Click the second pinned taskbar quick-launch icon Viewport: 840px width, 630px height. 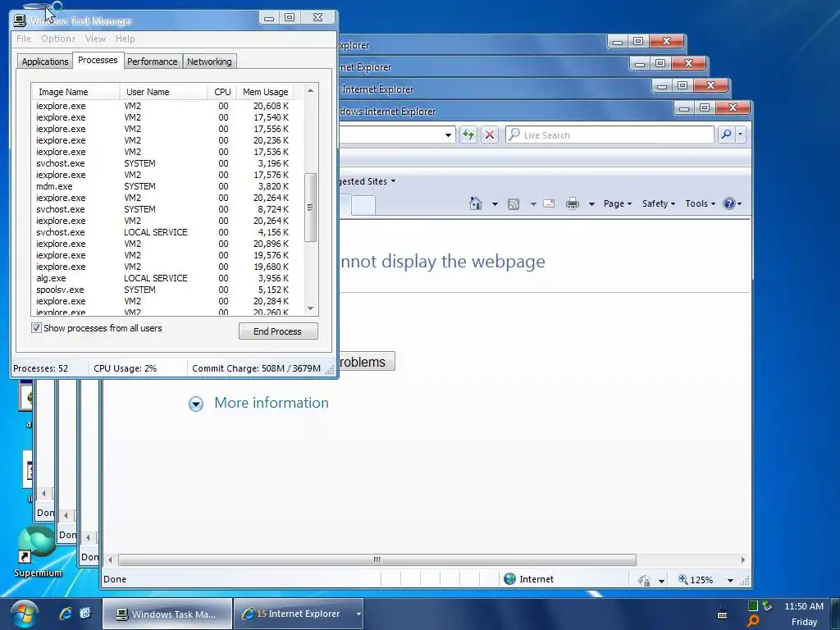point(85,614)
